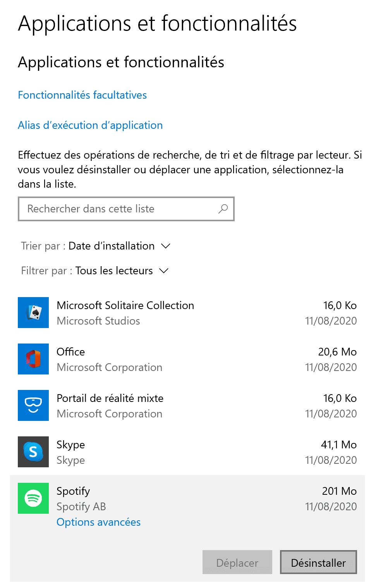Image resolution: width=371 pixels, height=588 pixels.
Task: Click the greyed Déplacer button
Action: point(237,562)
